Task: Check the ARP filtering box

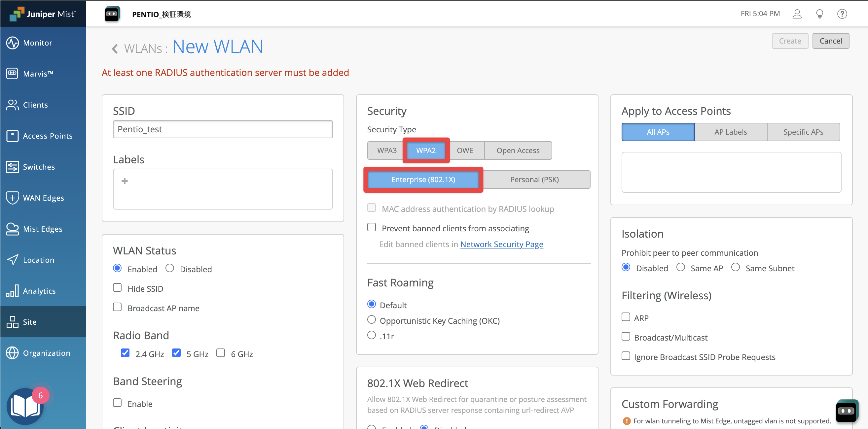Action: point(626,317)
